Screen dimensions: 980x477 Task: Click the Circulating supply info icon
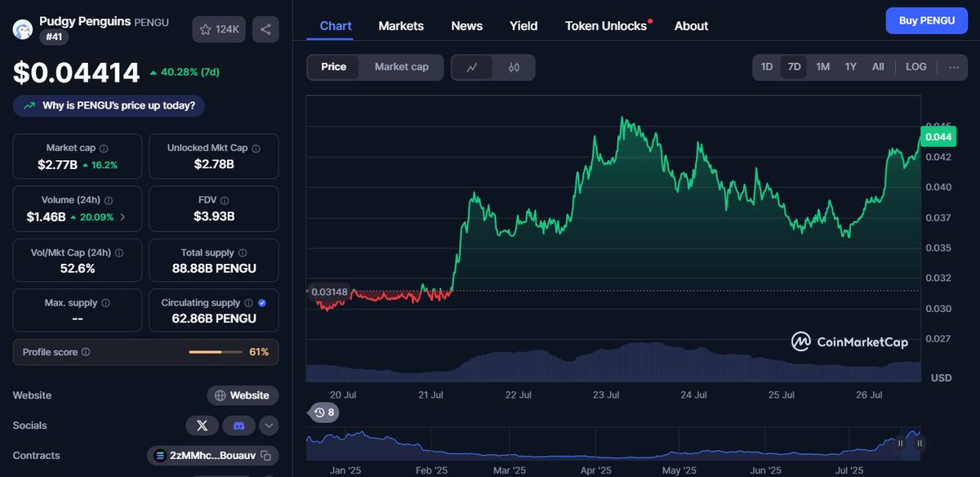248,303
